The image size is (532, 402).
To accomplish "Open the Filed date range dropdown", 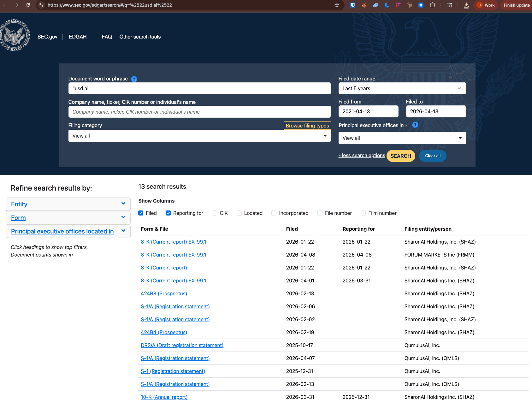I will (x=402, y=89).
